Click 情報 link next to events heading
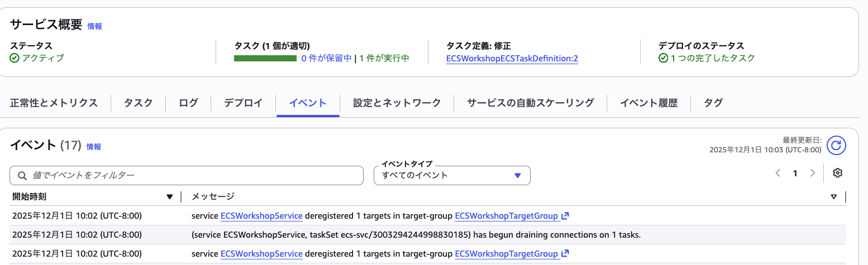Image resolution: width=868 pixels, height=265 pixels. [x=94, y=147]
